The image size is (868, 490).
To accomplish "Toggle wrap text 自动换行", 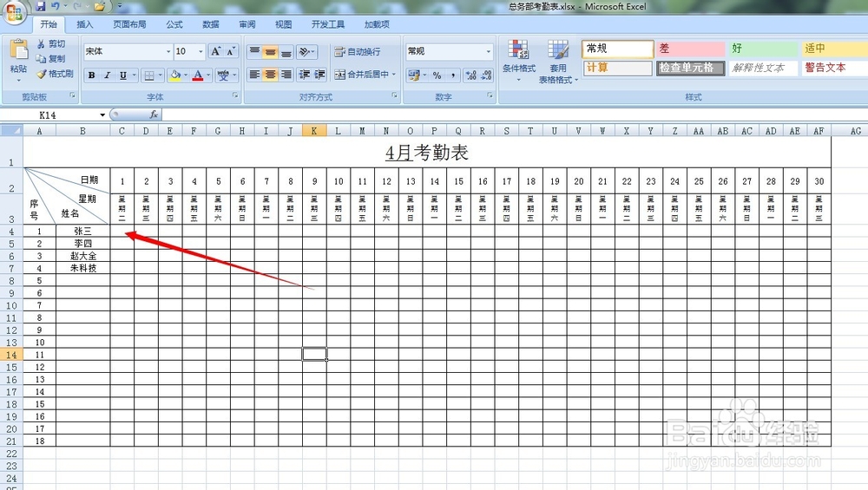I will [357, 51].
